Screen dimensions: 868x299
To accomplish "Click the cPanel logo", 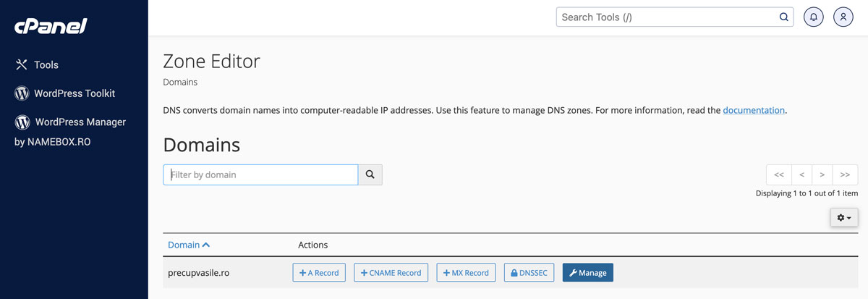I will click(x=51, y=26).
